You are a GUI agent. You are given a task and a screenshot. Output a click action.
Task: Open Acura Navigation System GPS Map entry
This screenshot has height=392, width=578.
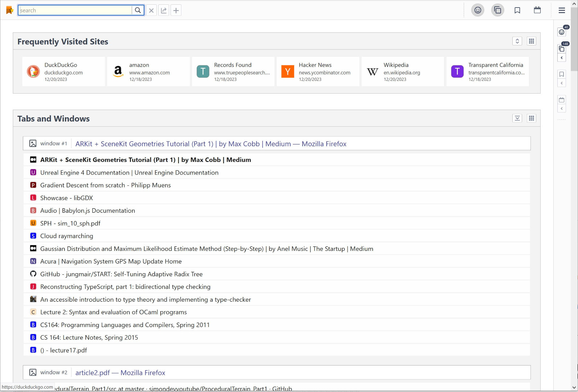[276, 261]
